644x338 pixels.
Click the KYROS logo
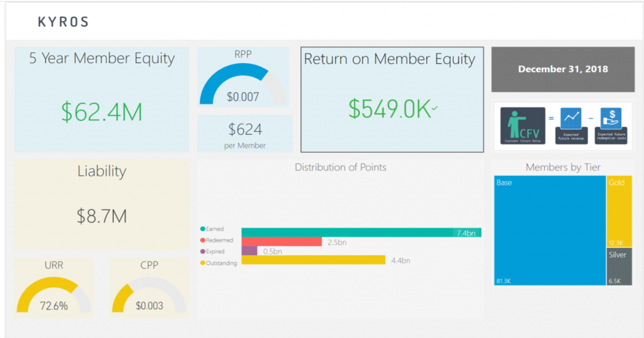[63, 22]
